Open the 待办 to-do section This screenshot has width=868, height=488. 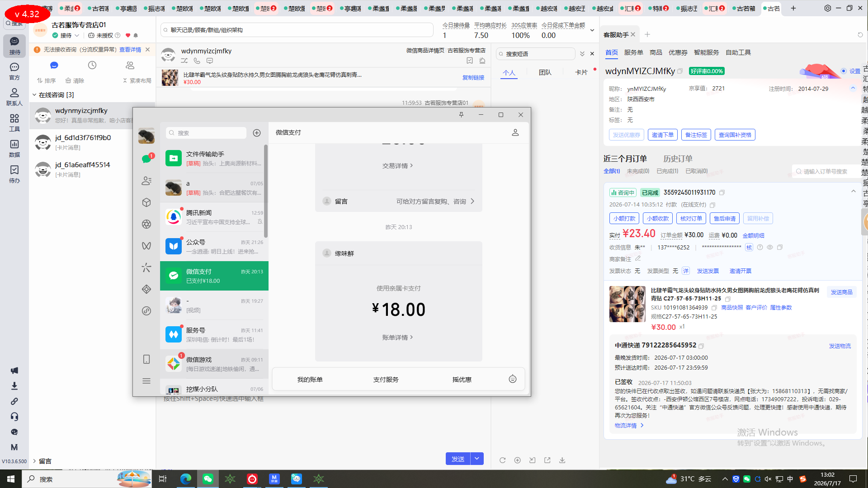pyautogui.click(x=14, y=174)
